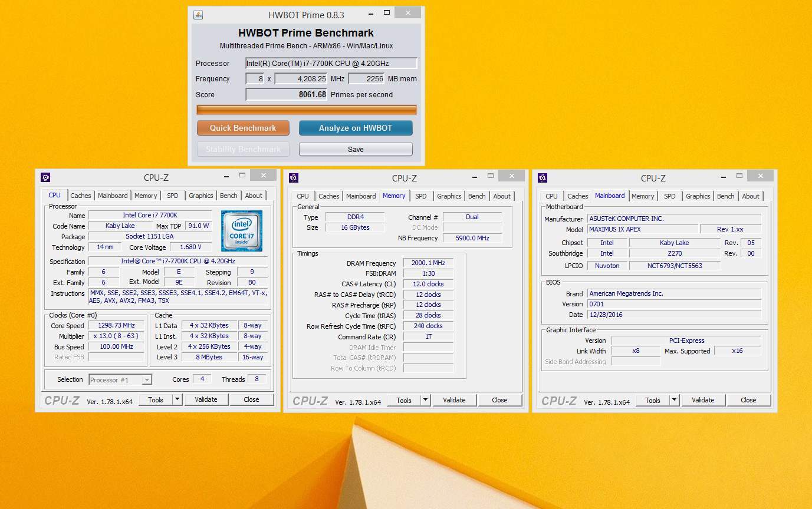Click Southbridge value Z270
The height and width of the screenshot is (509, 812).
(675, 253)
